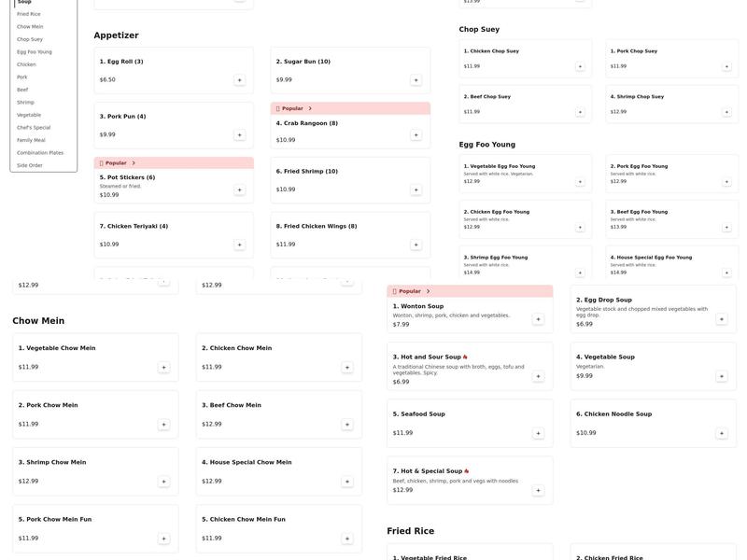This screenshot has width=747, height=560.
Task: Add Egg Roll (3) to the order
Action: point(239,80)
